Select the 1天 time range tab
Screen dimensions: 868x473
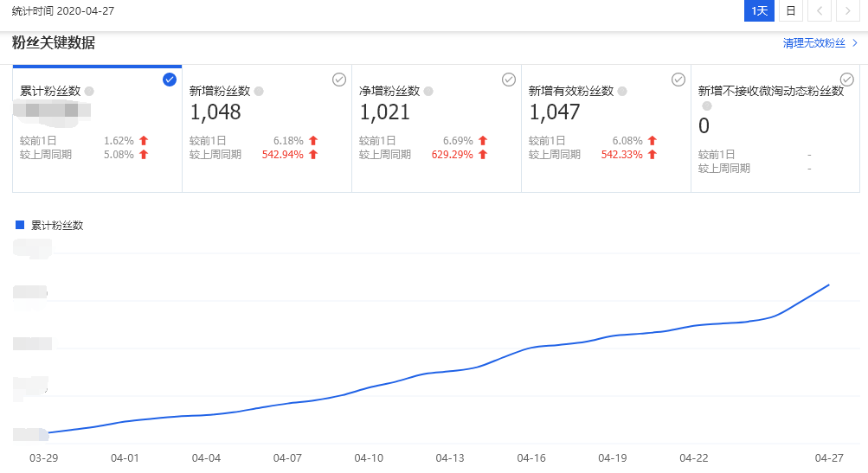759,10
